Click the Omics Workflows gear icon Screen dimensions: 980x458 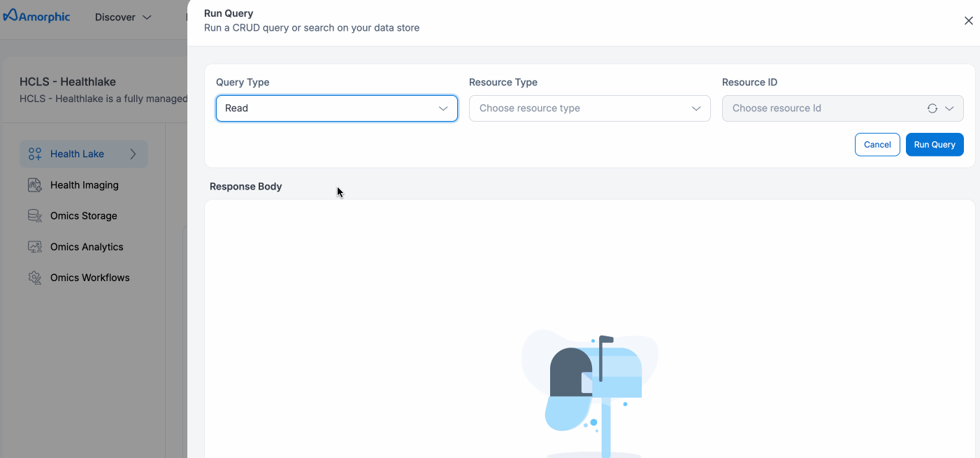[35, 278]
